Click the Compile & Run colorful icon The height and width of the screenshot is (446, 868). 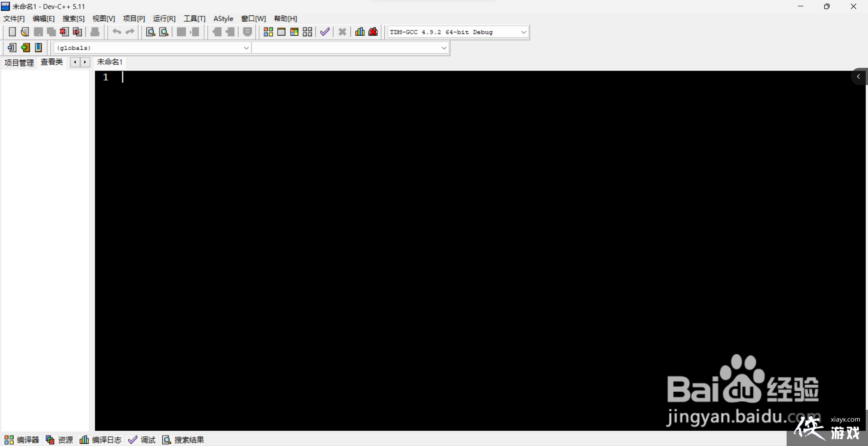294,32
